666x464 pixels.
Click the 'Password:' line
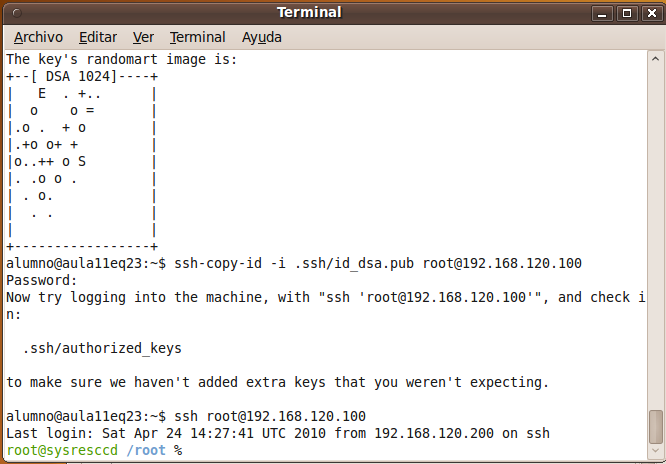tap(42, 280)
